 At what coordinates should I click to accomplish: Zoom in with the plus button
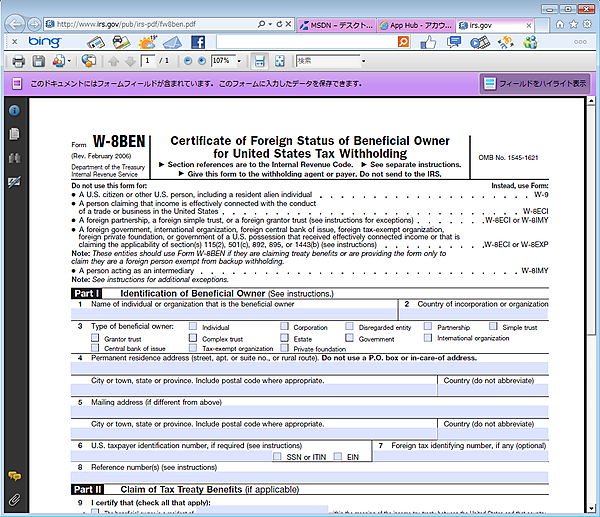point(202,61)
